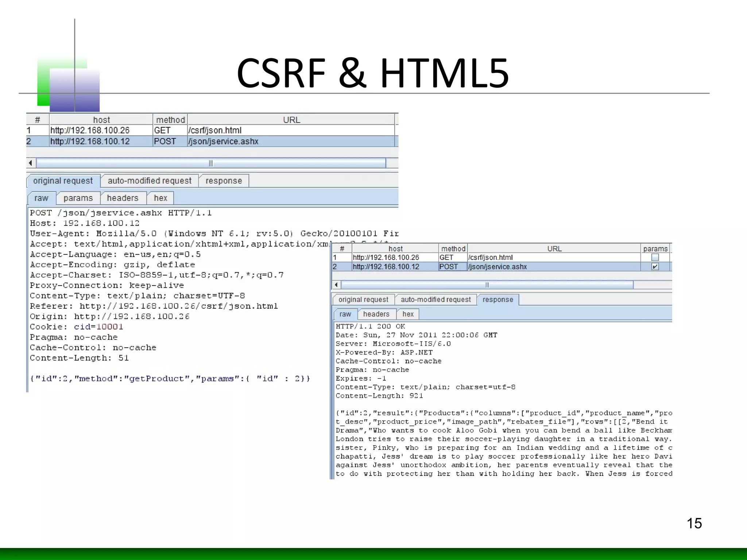Click '/json/jservice.ashx' URL cell in left table
The width and height of the screenshot is (747, 560).
tap(291, 141)
